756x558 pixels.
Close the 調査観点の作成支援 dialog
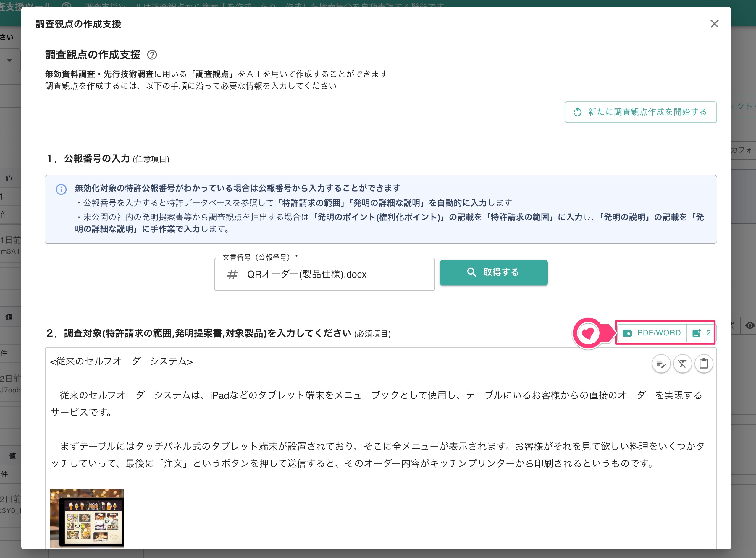pyautogui.click(x=714, y=24)
